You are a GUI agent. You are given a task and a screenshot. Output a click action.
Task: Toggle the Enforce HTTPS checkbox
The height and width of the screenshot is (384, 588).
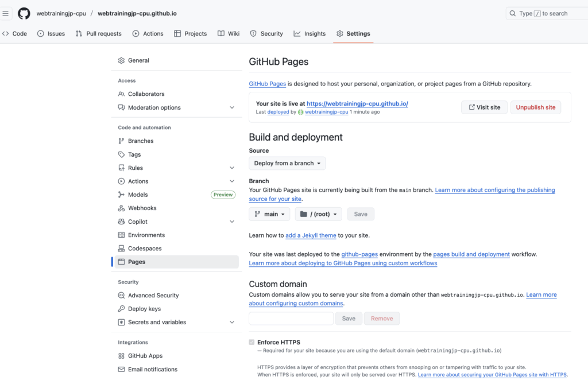[x=252, y=342]
